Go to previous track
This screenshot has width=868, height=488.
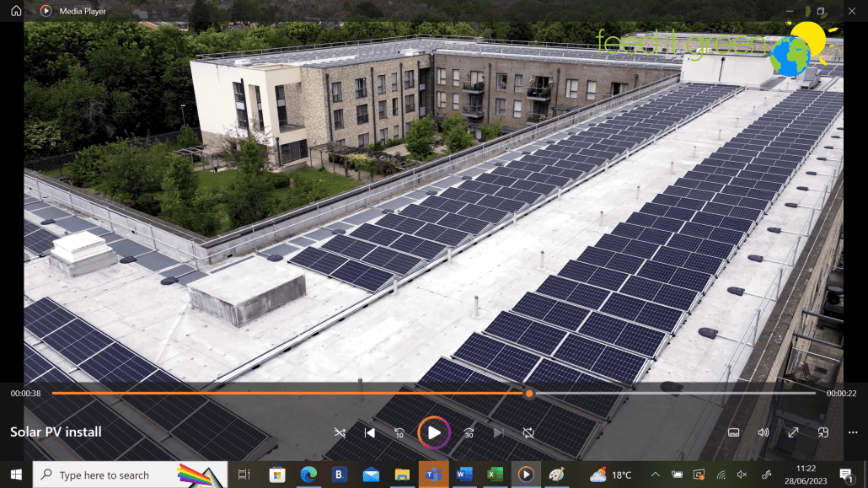(x=369, y=432)
